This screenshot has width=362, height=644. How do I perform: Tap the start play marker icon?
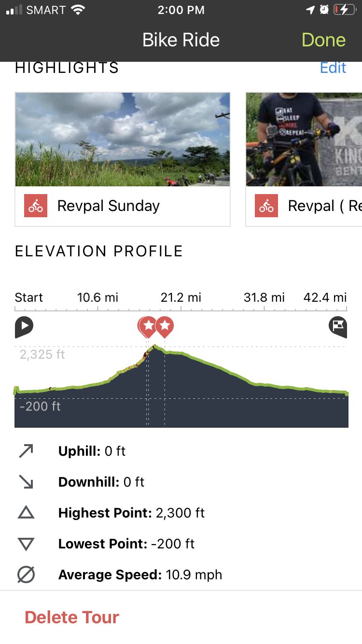[24, 327]
